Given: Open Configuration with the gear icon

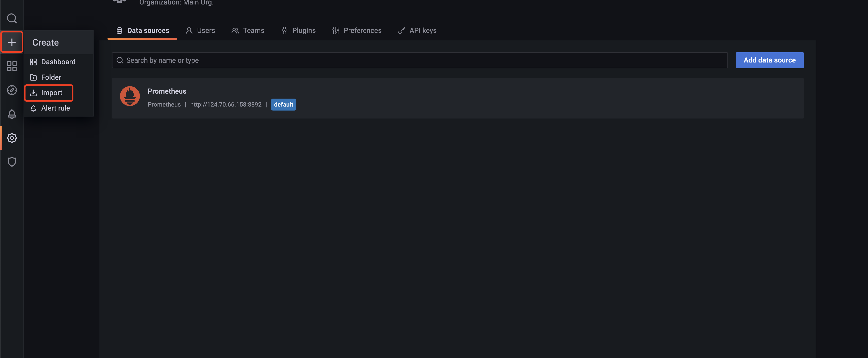Looking at the screenshot, I should pyautogui.click(x=12, y=138).
